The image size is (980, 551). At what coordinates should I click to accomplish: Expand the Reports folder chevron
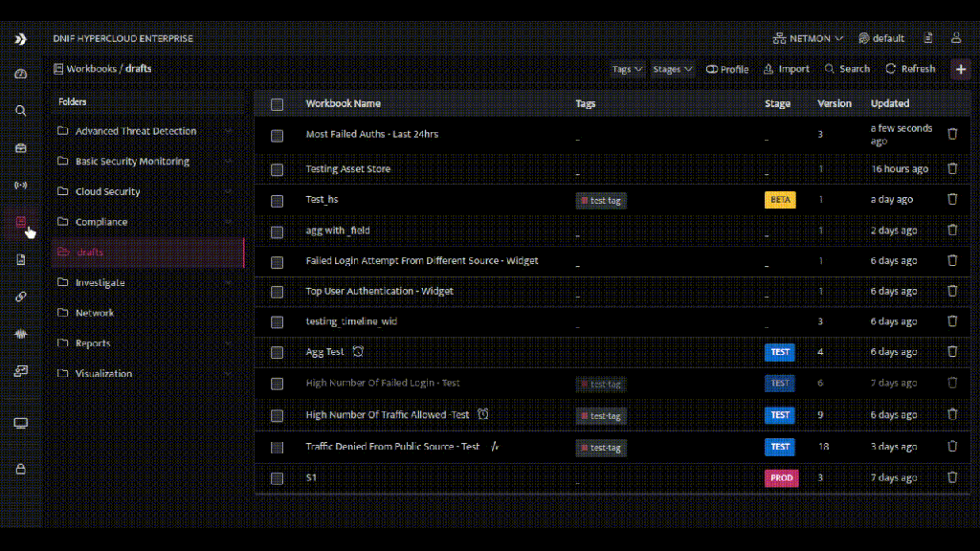coord(228,343)
